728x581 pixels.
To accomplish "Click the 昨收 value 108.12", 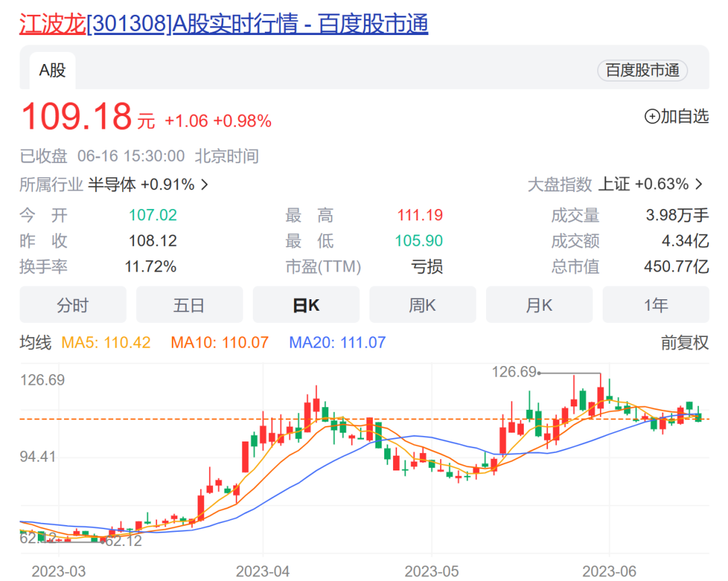I will point(153,241).
